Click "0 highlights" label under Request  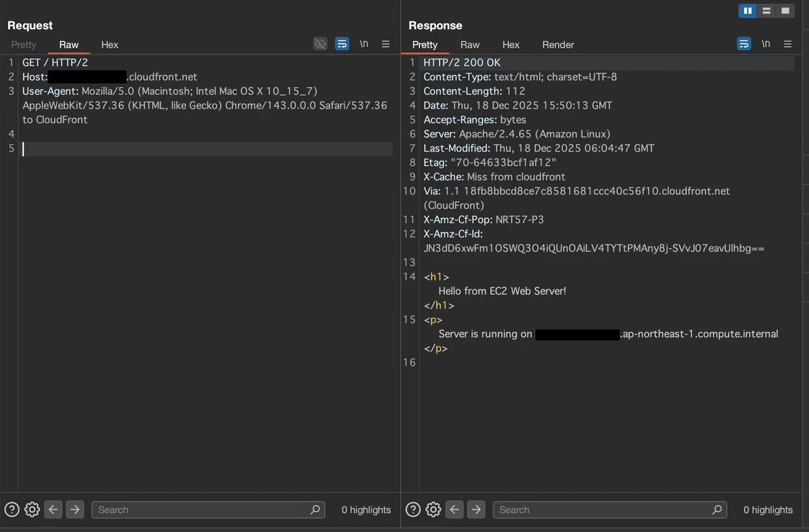point(366,510)
